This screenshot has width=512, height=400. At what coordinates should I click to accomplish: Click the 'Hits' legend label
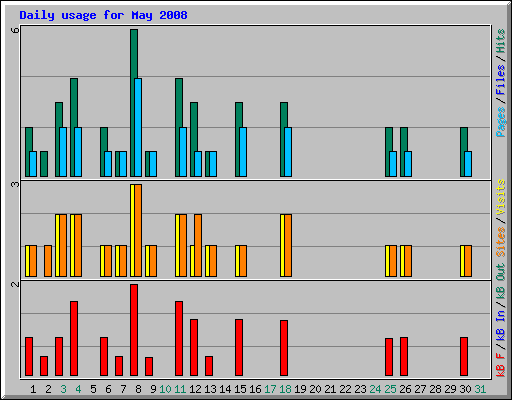(500, 41)
